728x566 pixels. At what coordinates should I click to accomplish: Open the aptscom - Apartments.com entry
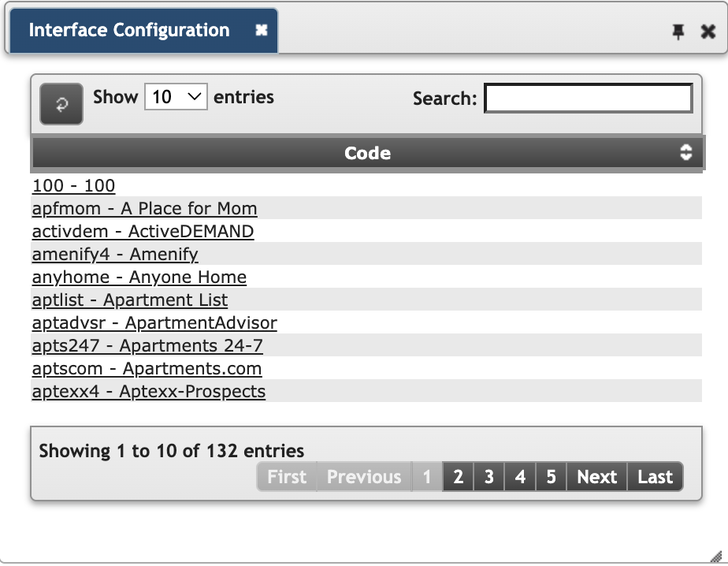(x=147, y=369)
